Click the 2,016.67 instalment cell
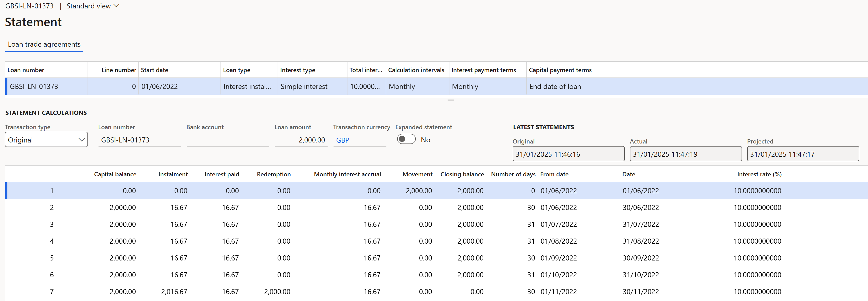Screen dimensions: 868x301 (x=174, y=292)
